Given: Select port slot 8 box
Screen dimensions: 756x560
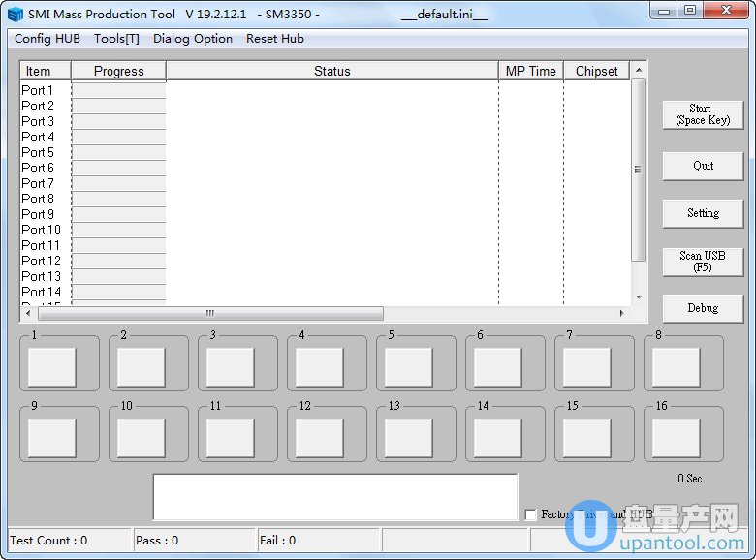Looking at the screenshot, I should (x=677, y=367).
